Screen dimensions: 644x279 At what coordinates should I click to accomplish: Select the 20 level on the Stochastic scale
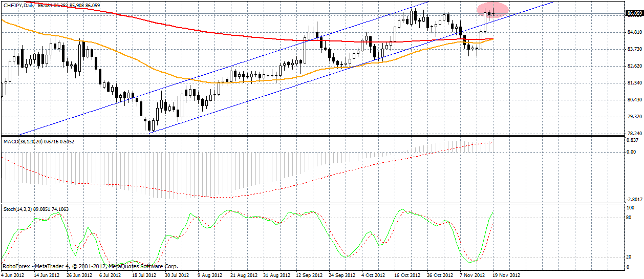(x=630, y=257)
